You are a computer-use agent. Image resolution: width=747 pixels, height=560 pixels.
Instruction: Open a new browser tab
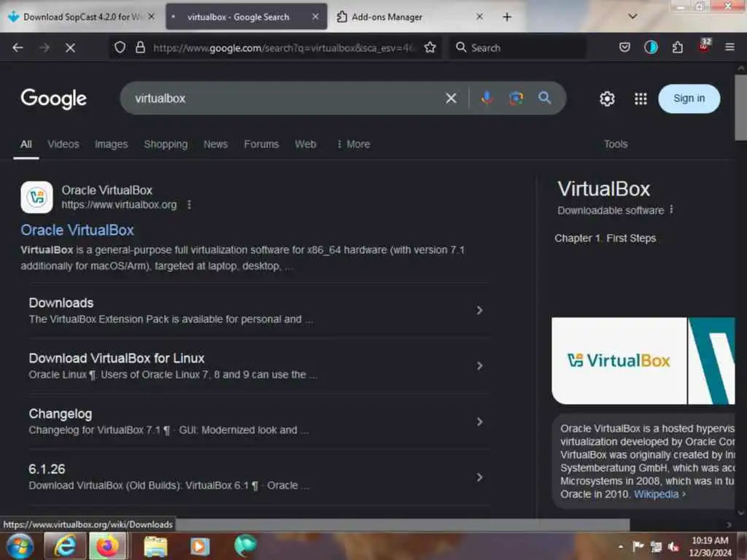point(507,17)
